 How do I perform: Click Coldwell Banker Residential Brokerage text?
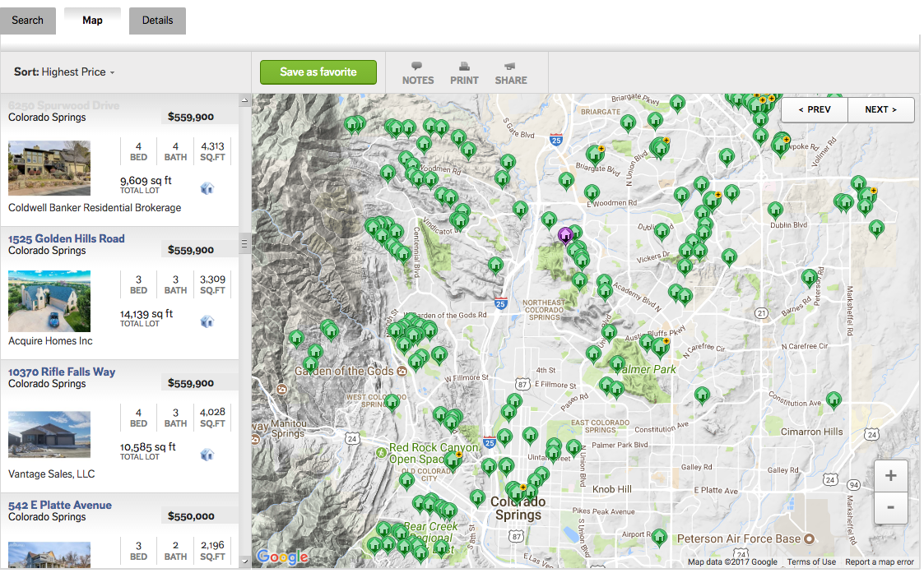click(x=95, y=208)
